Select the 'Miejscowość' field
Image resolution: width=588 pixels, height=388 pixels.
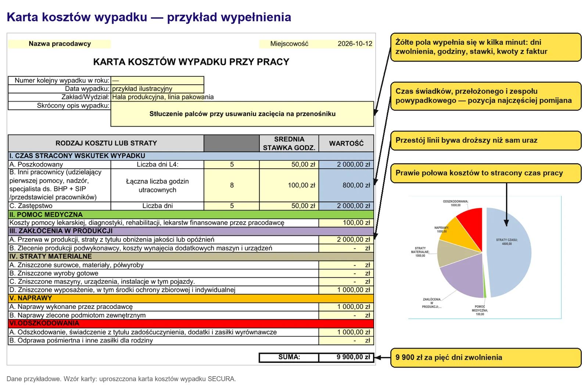click(x=289, y=44)
